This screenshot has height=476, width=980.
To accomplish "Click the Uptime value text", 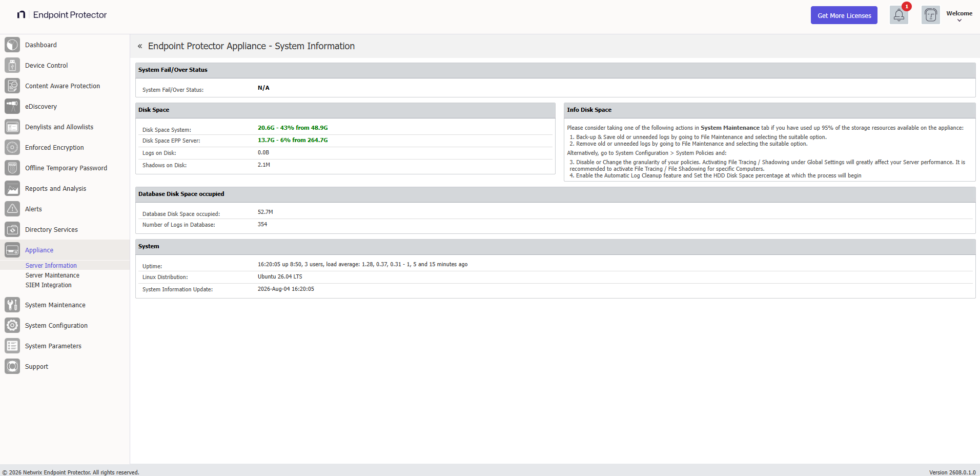I will (x=362, y=264).
